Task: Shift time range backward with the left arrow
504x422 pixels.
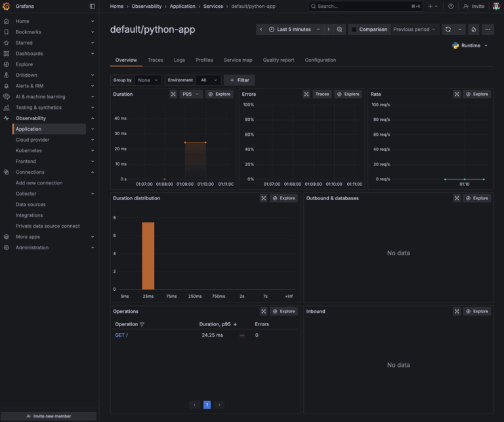Action: click(x=261, y=30)
